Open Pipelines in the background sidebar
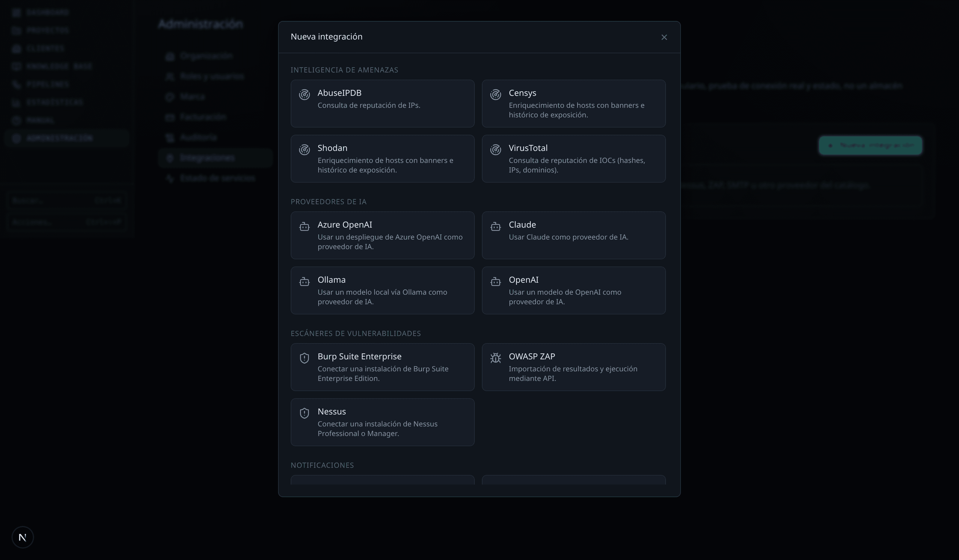This screenshot has width=959, height=560. click(67, 84)
